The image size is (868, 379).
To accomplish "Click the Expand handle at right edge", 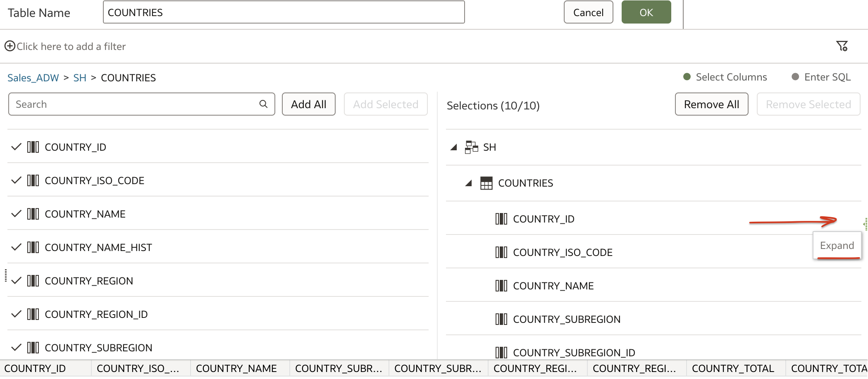I will click(866, 224).
